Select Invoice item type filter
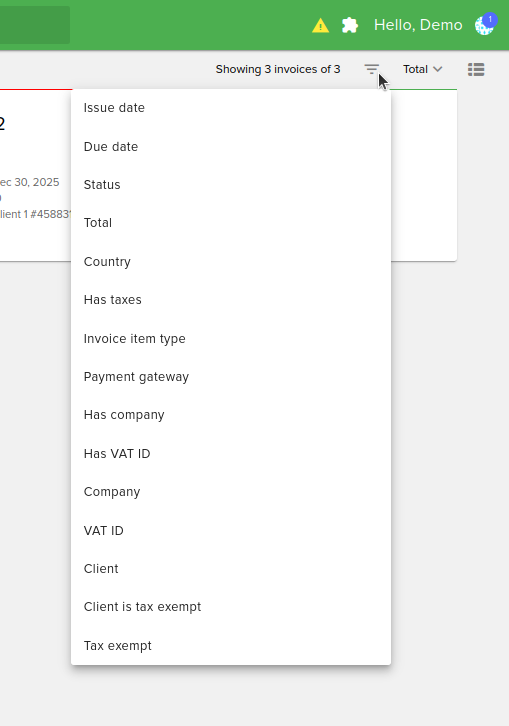 click(x=231, y=338)
